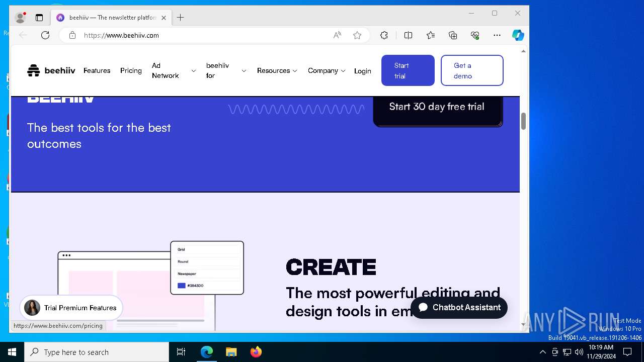The height and width of the screenshot is (362, 644).
Task: Click the CREATE heading text
Action: (x=331, y=267)
